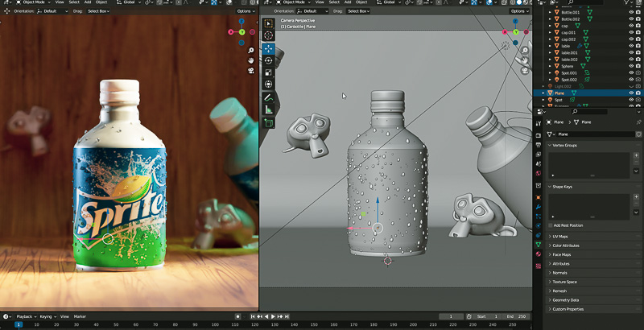Screen dimensions: 644x330
Task: Open the Modifiers properties tab
Action: tap(539, 207)
